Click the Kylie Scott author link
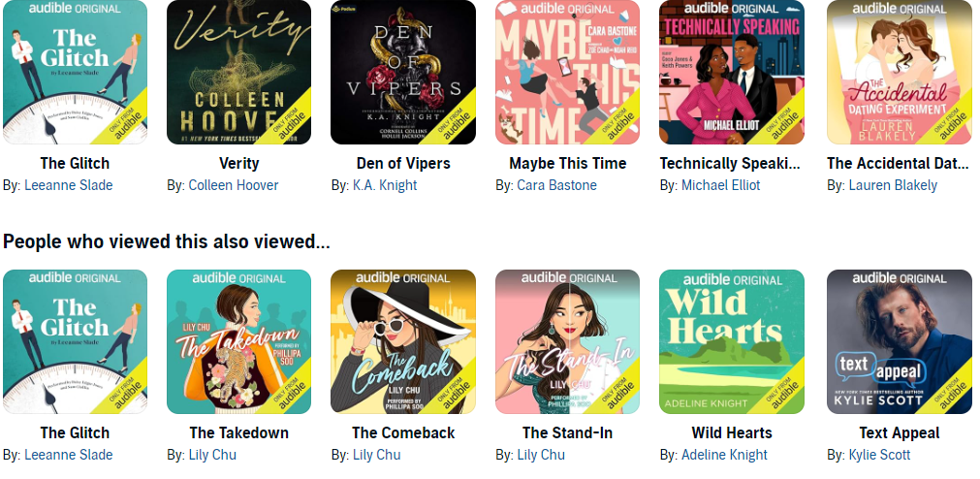Viewport: 980px width, 479px height. click(x=879, y=455)
